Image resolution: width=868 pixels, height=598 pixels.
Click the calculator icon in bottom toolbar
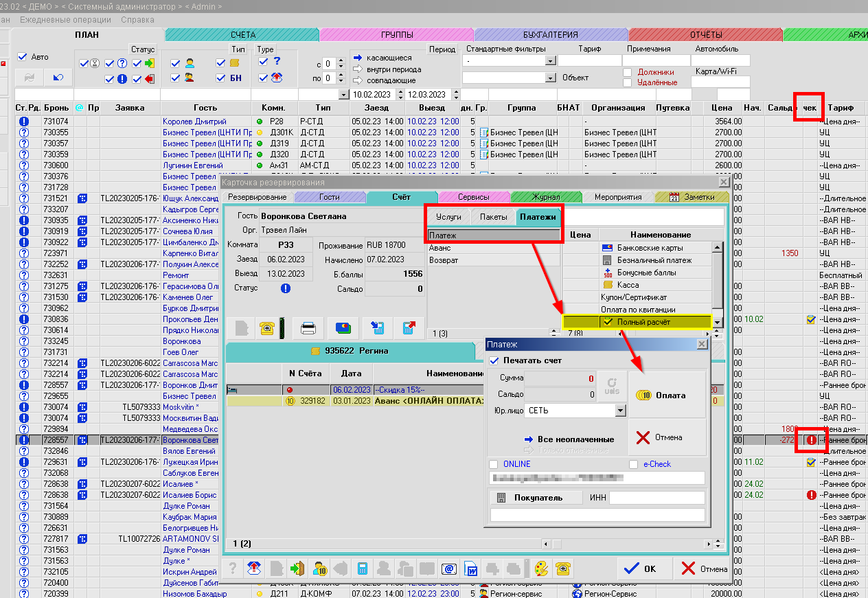pos(363,568)
